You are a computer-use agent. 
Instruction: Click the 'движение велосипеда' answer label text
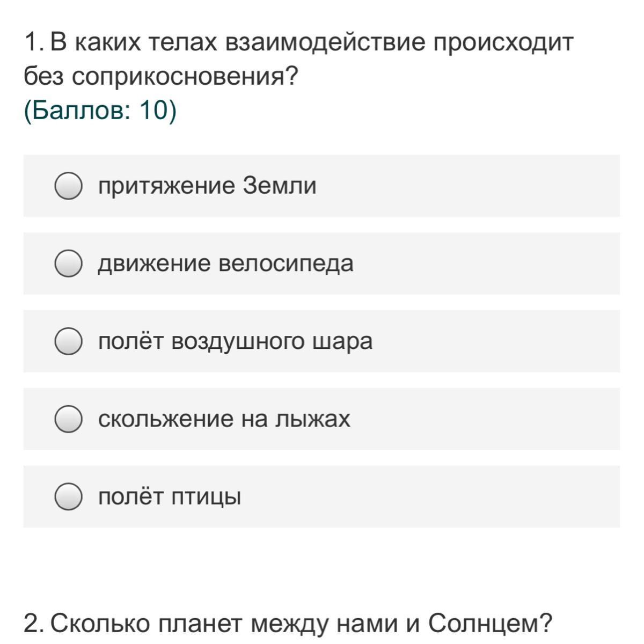tap(225, 264)
